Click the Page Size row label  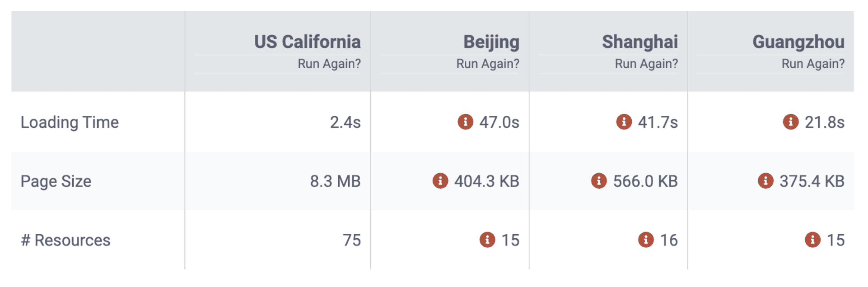coord(56,181)
